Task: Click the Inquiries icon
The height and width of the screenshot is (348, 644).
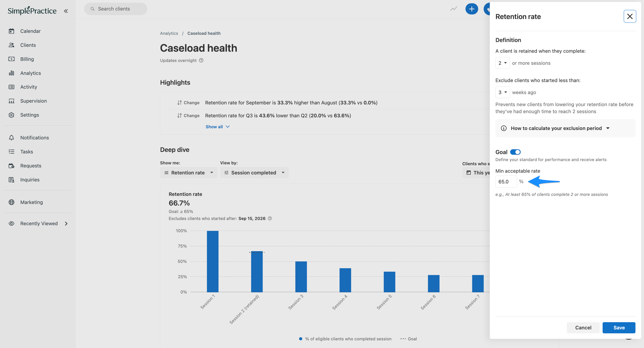Action: tap(11, 180)
